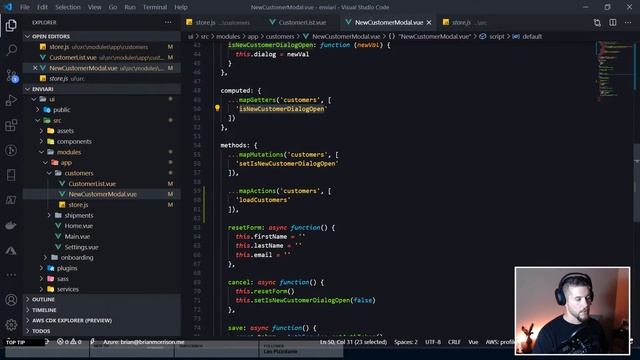Change line endings via CRLF
Viewport: 640px width, 360px height.
[454, 342]
